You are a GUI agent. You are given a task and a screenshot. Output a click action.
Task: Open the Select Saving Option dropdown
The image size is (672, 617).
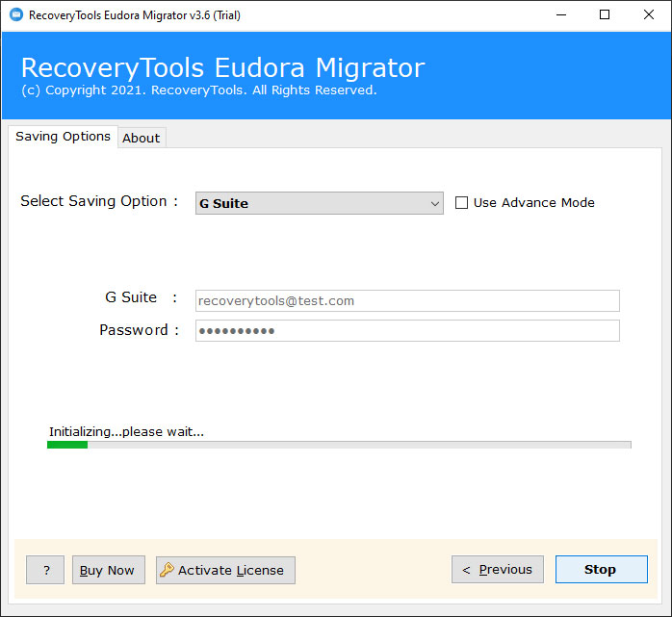[x=320, y=203]
